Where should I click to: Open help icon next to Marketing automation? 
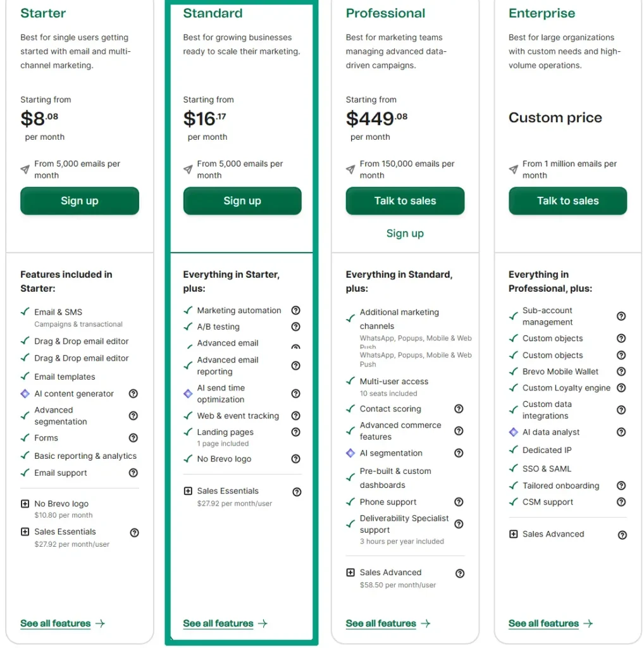point(295,310)
